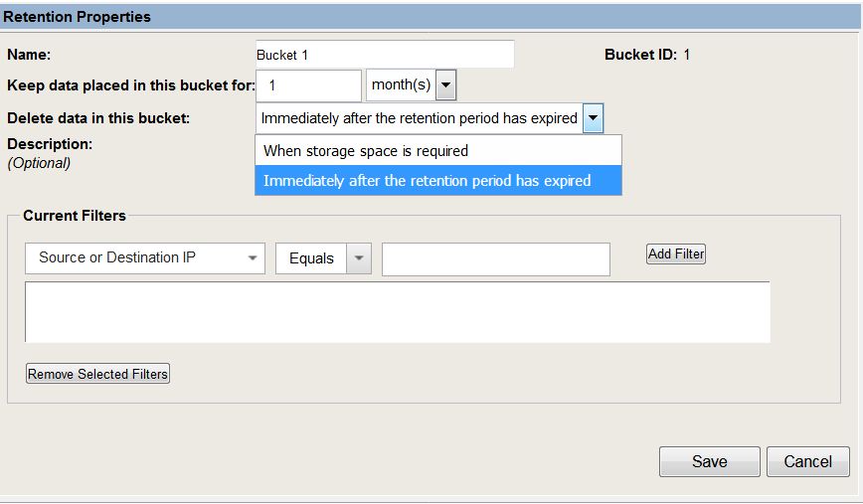Image resolution: width=863 pixels, height=504 pixels.
Task: Click the month(s) unit text box
Action: [402, 85]
